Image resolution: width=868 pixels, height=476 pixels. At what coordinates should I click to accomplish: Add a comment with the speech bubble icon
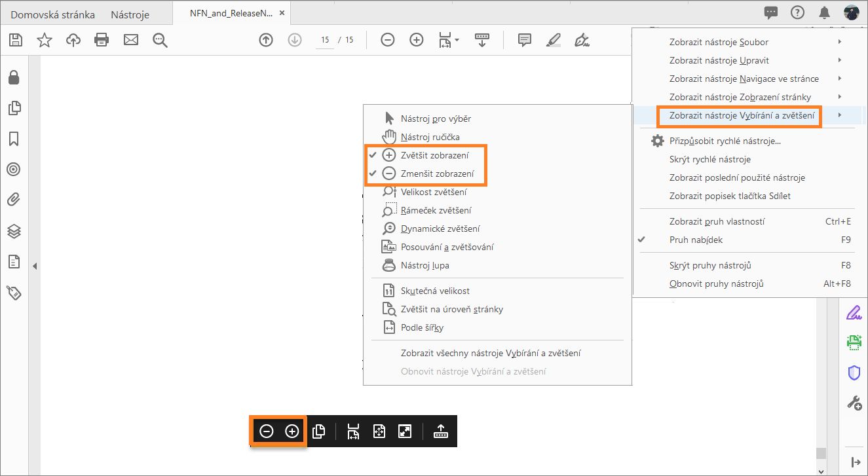point(524,40)
